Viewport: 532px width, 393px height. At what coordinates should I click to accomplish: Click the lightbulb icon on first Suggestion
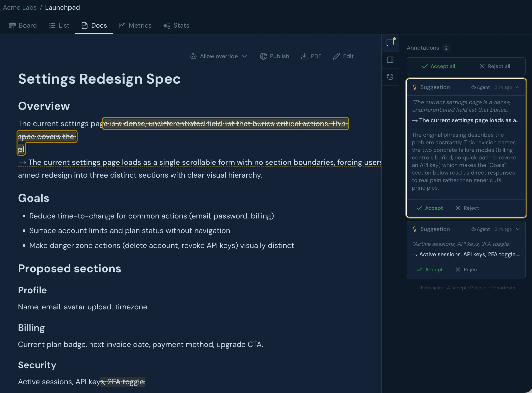coord(414,87)
